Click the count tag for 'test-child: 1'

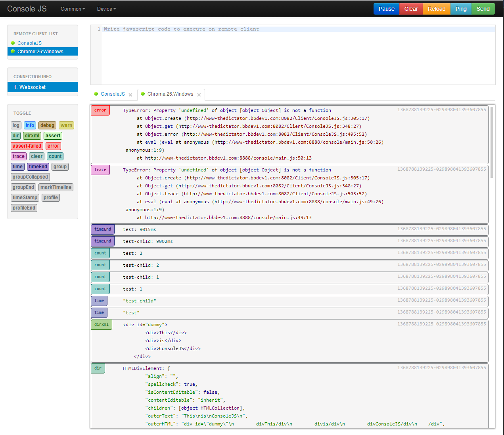[x=100, y=277]
